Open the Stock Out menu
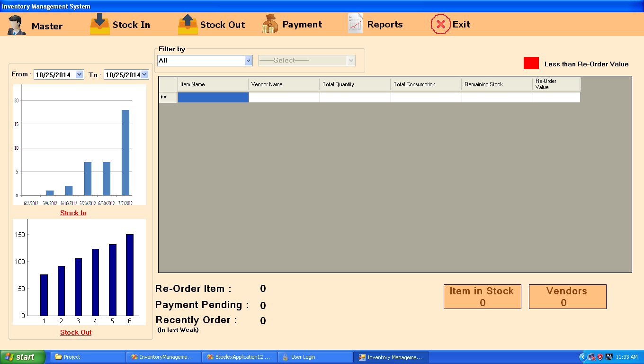Screen dimensions: 644x364 point(212,25)
